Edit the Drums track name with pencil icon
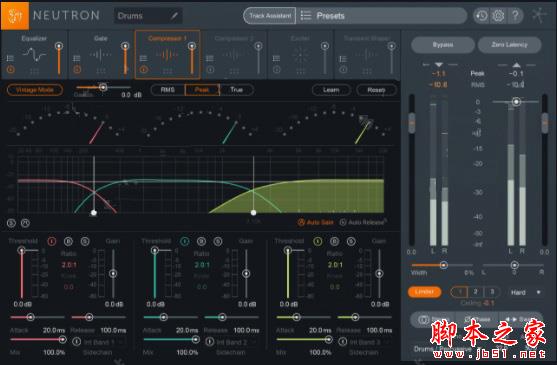 point(174,16)
